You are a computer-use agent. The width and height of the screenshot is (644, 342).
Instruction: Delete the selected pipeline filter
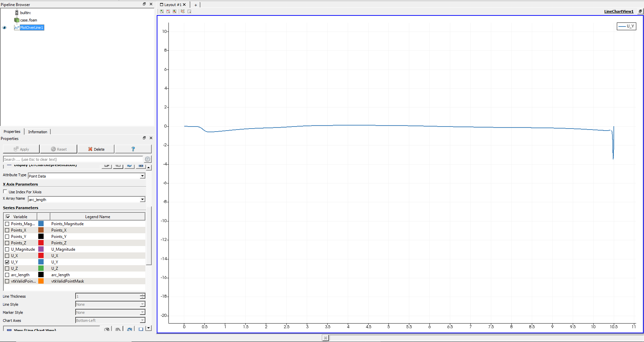click(x=96, y=149)
